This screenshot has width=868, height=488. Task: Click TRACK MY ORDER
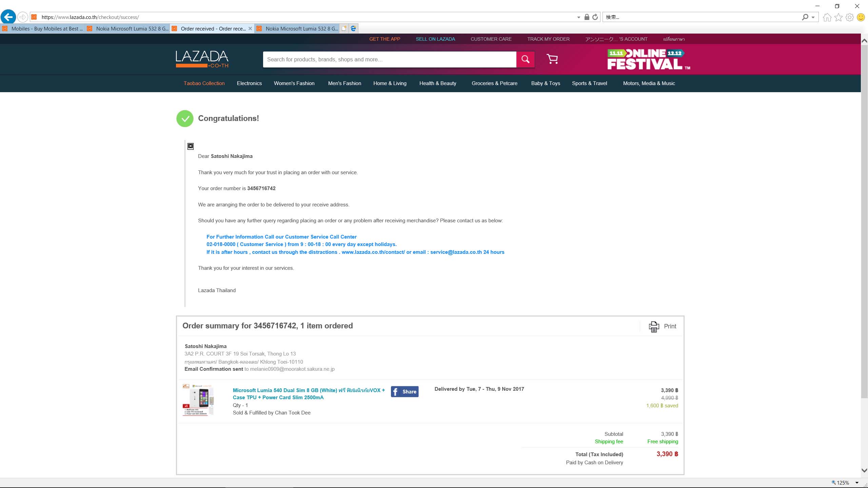(x=548, y=39)
